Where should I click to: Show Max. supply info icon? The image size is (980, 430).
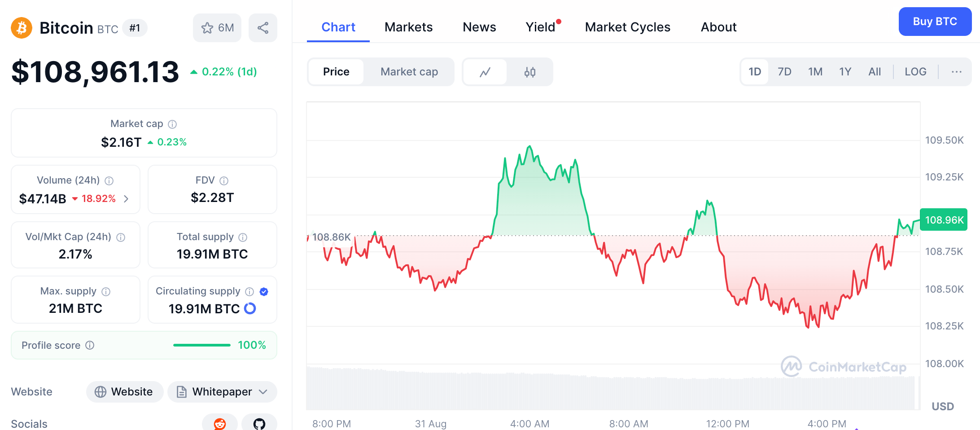[x=106, y=291]
